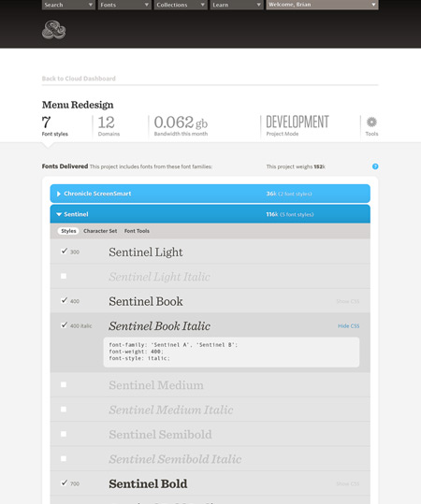Click the ampersand logo in the header
421x504 pixels.
(53, 30)
